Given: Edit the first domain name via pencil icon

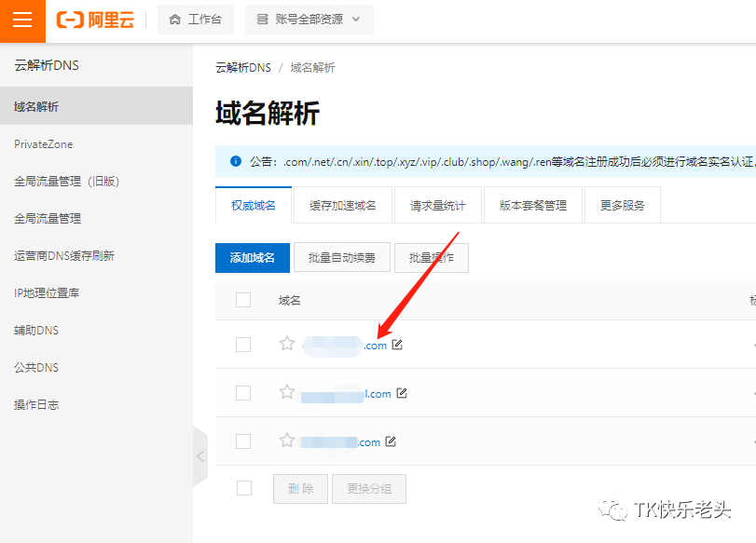Looking at the screenshot, I should [397, 344].
